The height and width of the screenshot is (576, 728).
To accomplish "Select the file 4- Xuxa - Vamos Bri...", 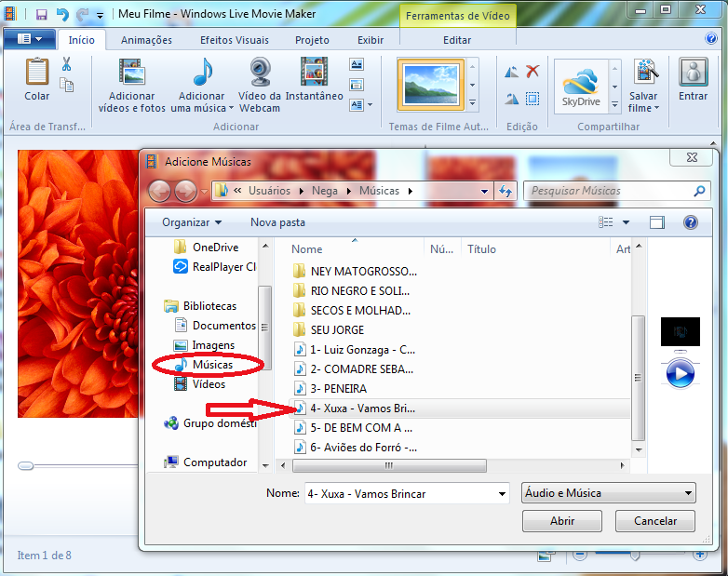I will coord(363,409).
